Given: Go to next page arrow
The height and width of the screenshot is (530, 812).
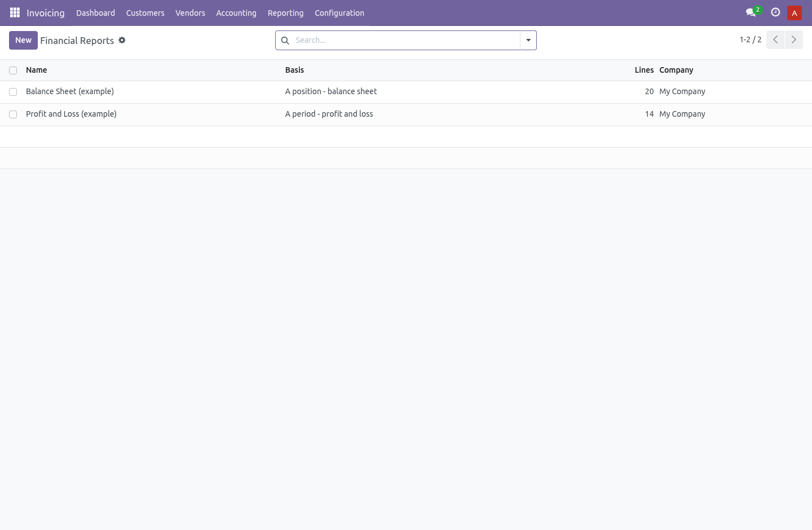Looking at the screenshot, I should [x=793, y=40].
